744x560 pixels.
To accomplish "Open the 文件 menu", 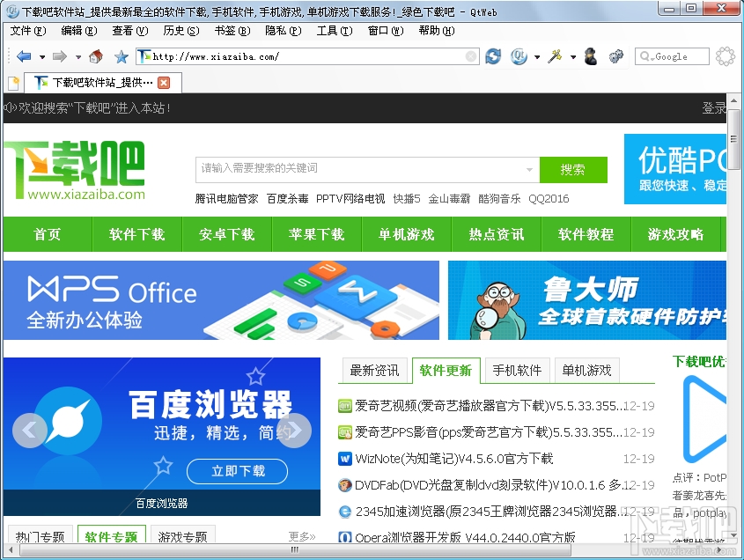I will [28, 31].
